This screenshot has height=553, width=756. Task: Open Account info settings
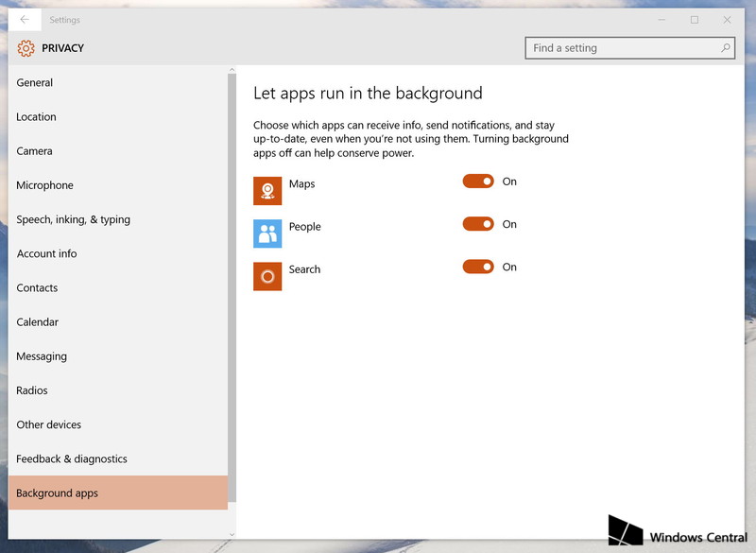(47, 254)
